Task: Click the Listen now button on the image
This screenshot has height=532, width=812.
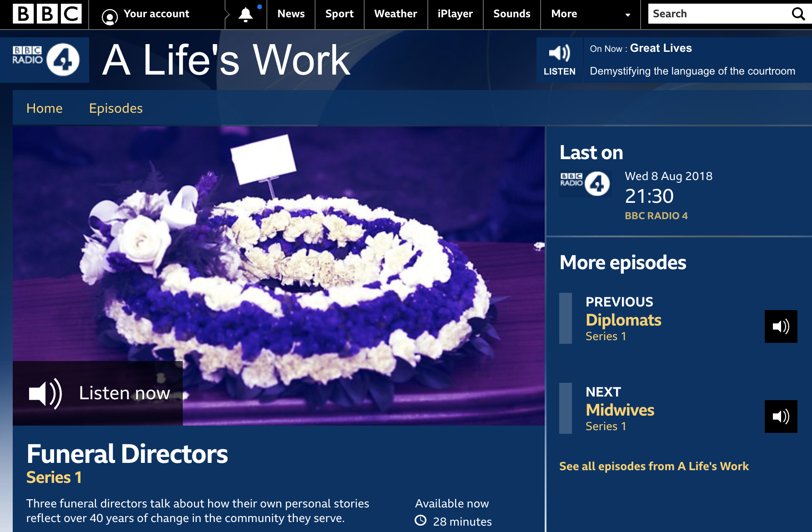Action: [98, 393]
